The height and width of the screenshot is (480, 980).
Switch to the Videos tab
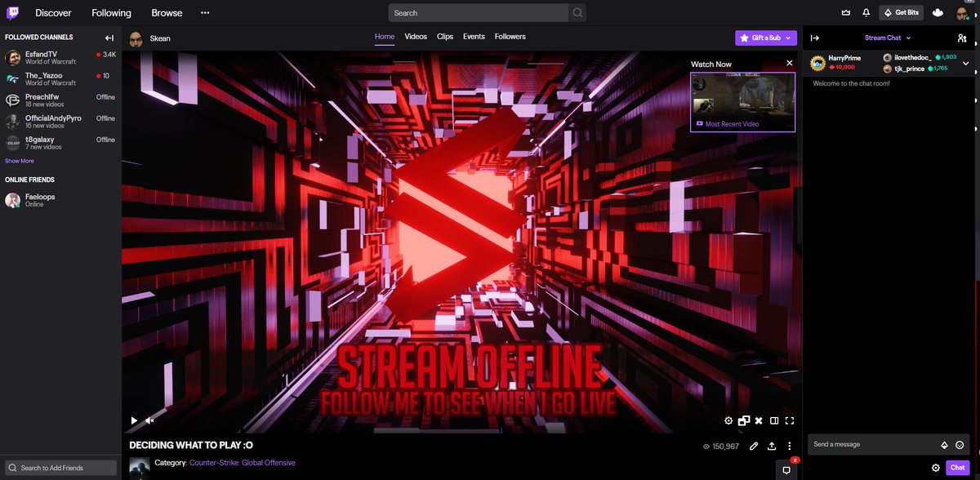416,37
